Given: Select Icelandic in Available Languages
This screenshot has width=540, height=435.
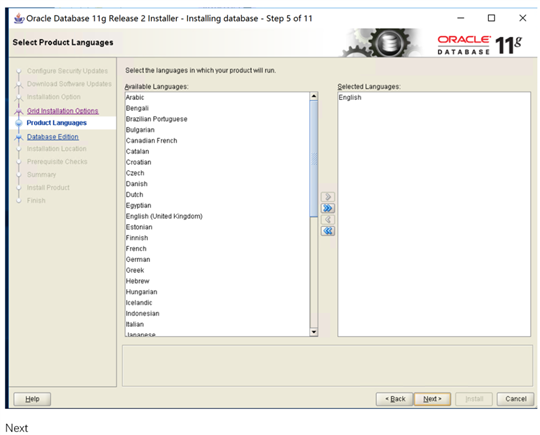Looking at the screenshot, I should tap(217, 302).
